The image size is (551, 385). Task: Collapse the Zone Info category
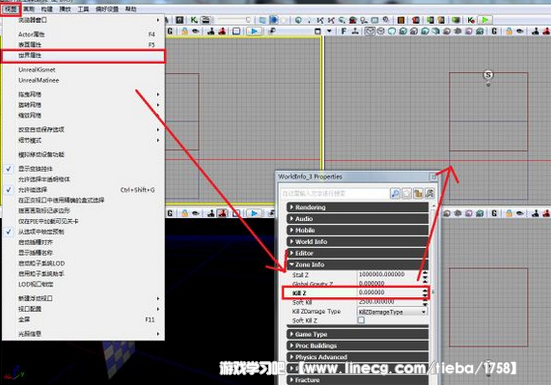(x=357, y=265)
